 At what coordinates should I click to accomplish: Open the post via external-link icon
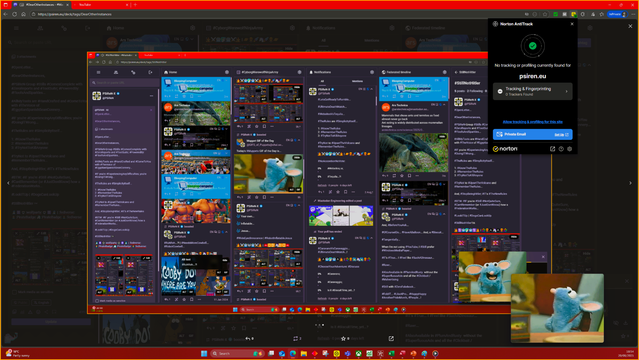click(391, 338)
